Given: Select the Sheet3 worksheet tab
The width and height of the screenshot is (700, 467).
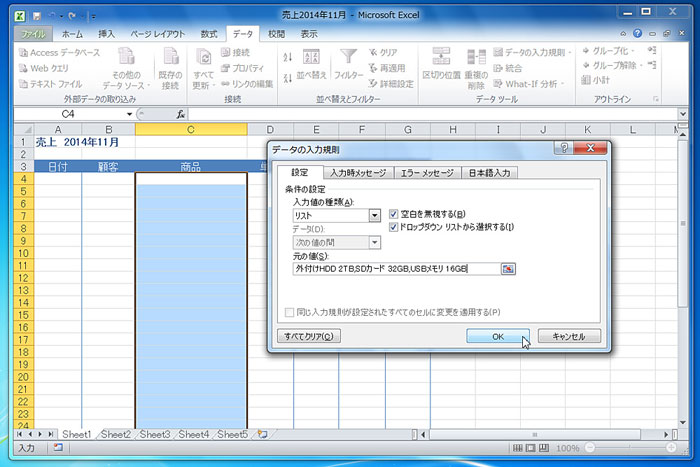Looking at the screenshot, I should pyautogui.click(x=154, y=435).
